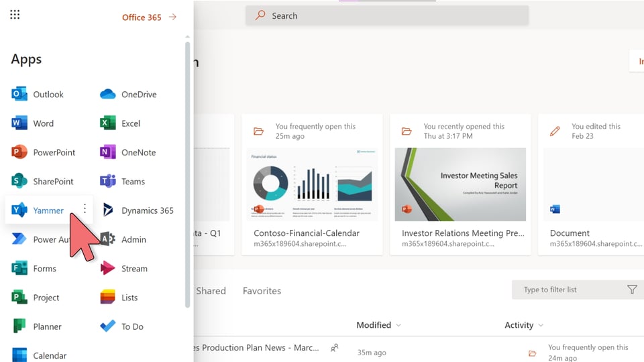The width and height of the screenshot is (644, 362).
Task: Sort by the Modified column dropdown
Action: 378,325
